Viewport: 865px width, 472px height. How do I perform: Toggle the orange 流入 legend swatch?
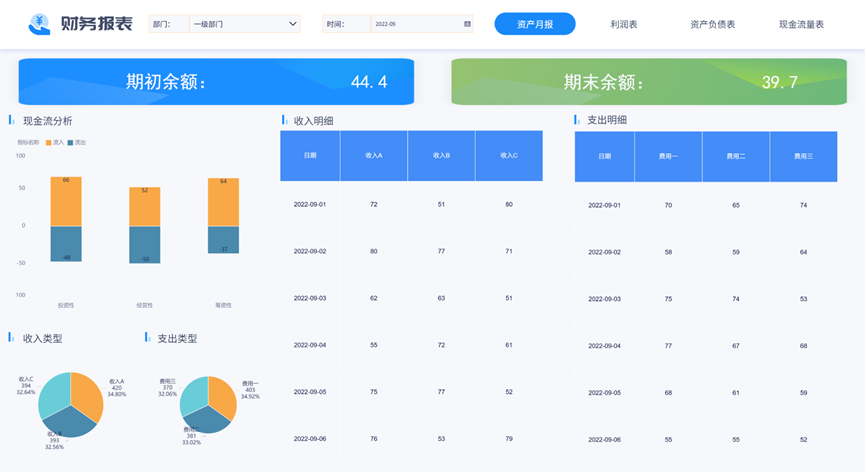[x=49, y=143]
